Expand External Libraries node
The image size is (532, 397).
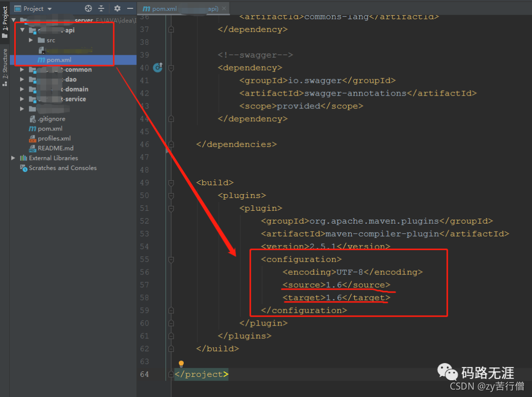coord(13,158)
